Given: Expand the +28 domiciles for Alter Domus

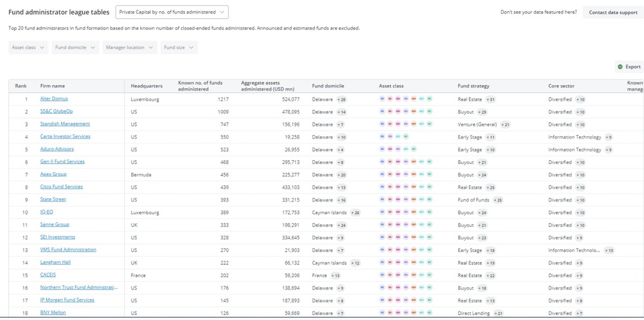Looking at the screenshot, I should coord(341,100).
